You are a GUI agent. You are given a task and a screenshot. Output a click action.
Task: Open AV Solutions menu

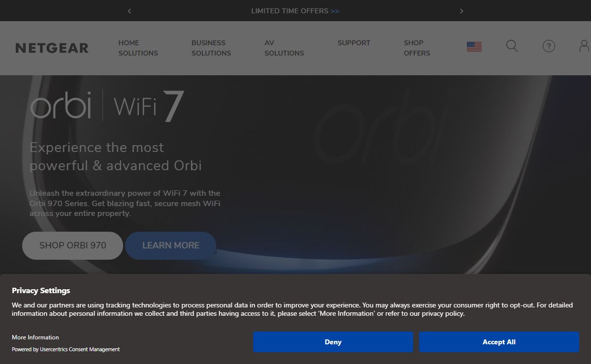284,48
